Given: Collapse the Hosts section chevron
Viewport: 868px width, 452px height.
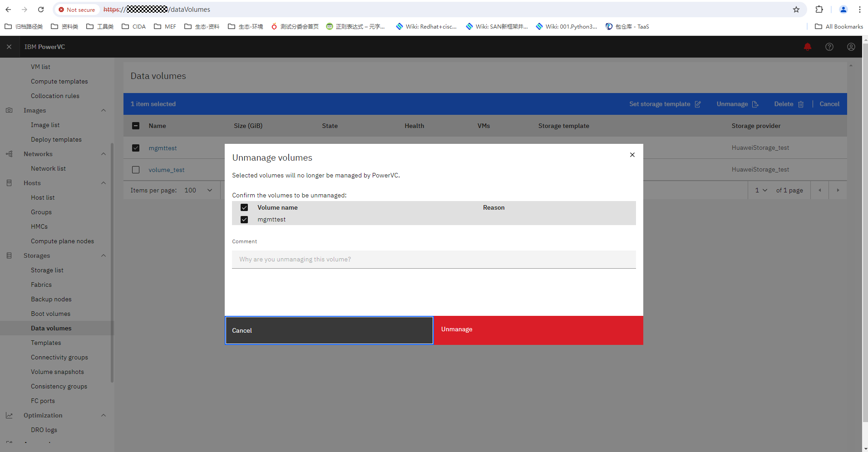Looking at the screenshot, I should coord(104,183).
